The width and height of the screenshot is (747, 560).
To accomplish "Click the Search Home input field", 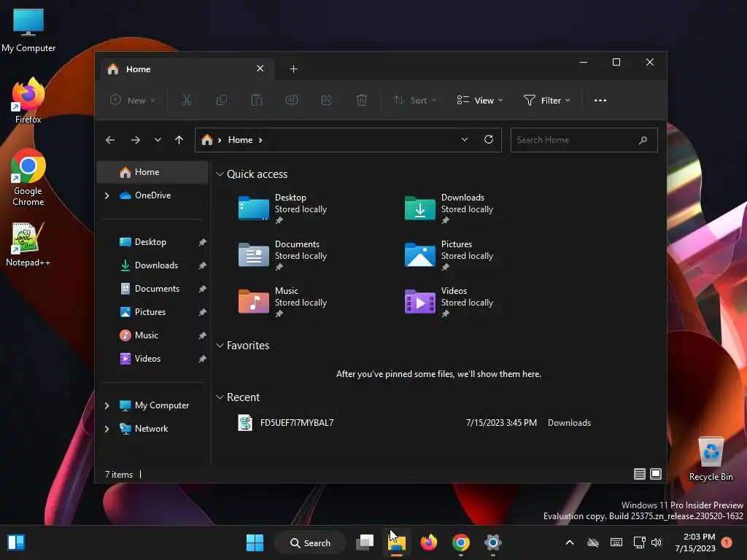I will (x=584, y=140).
